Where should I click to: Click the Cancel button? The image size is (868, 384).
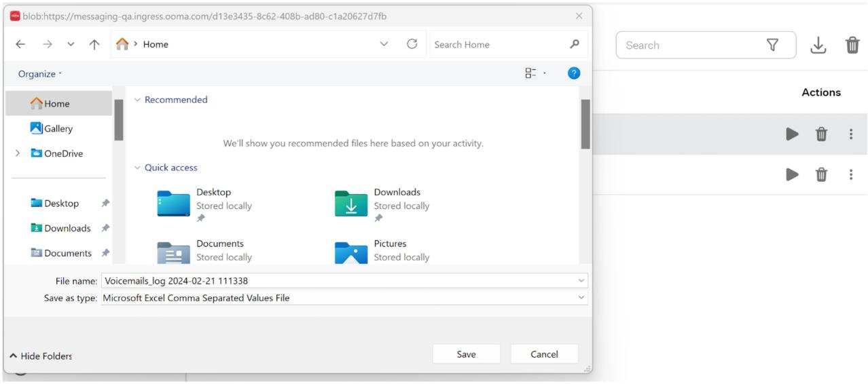545,354
